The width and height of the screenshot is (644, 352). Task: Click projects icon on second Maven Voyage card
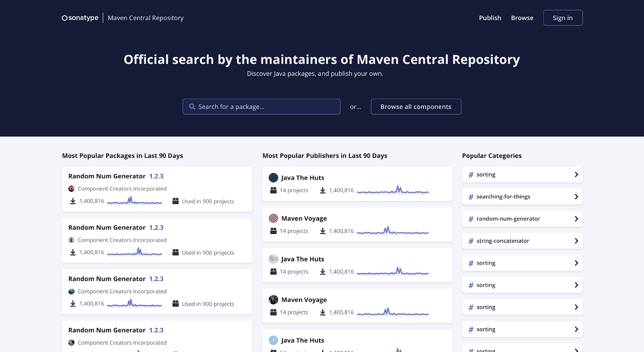point(273,312)
